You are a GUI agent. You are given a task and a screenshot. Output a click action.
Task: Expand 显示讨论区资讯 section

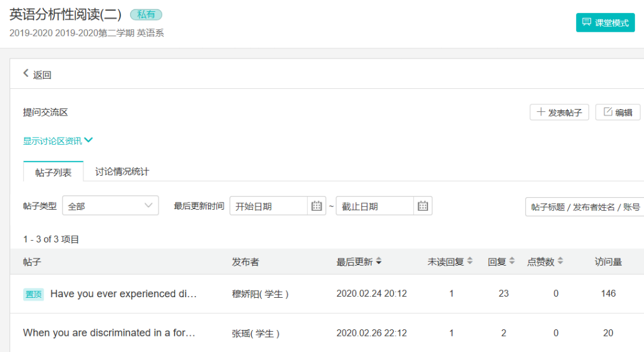pos(58,141)
